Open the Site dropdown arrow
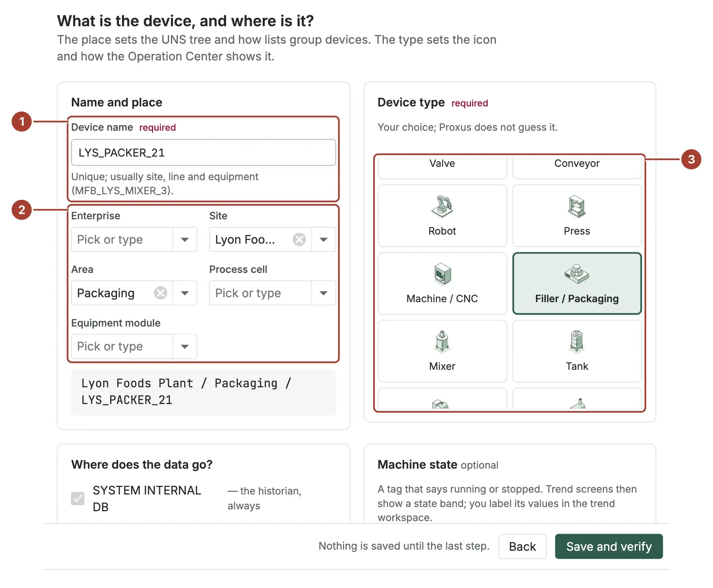The height and width of the screenshot is (588, 713). pos(323,239)
